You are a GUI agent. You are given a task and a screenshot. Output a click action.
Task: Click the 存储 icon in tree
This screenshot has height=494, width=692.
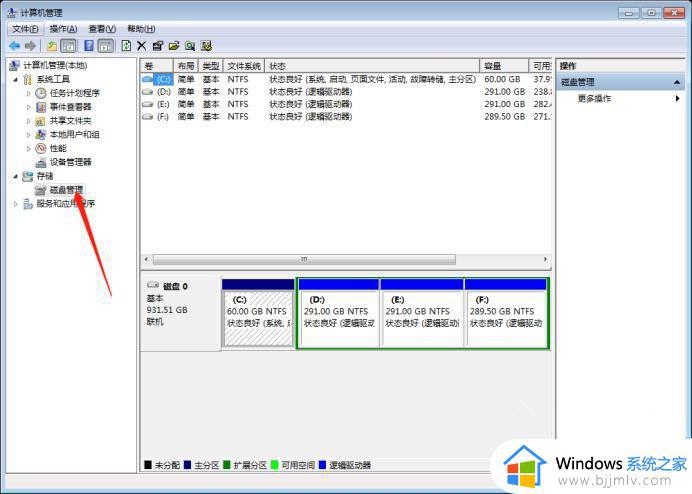[28, 176]
